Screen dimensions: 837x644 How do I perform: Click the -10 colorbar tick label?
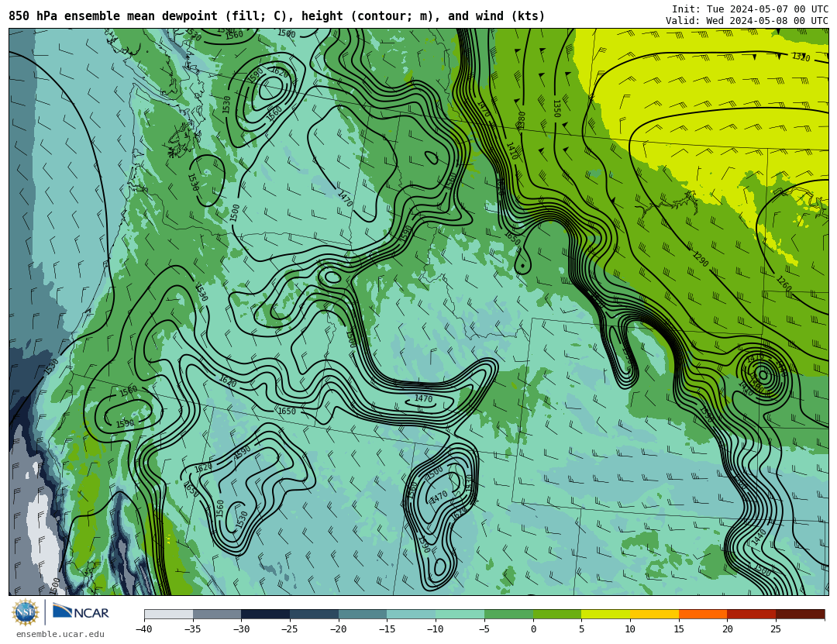tap(436, 629)
